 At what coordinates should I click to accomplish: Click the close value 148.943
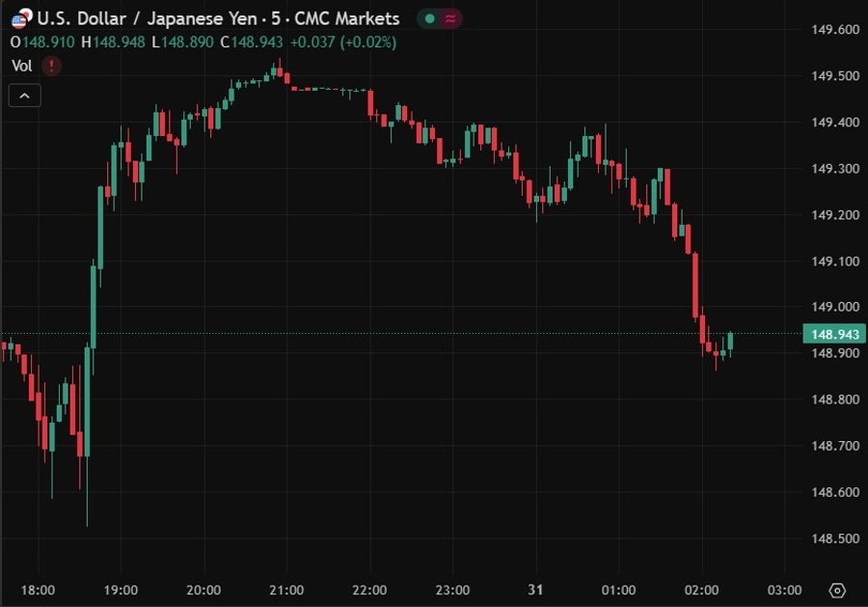(x=257, y=42)
